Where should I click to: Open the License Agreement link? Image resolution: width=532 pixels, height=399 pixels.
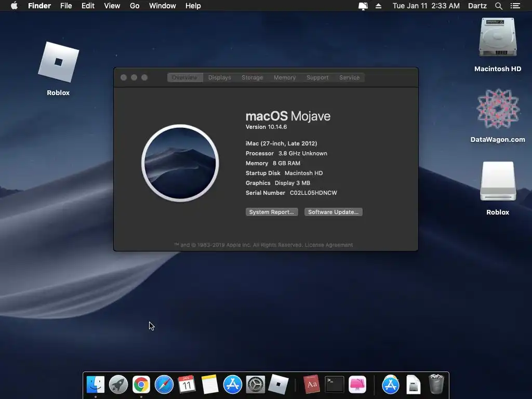tap(329, 245)
